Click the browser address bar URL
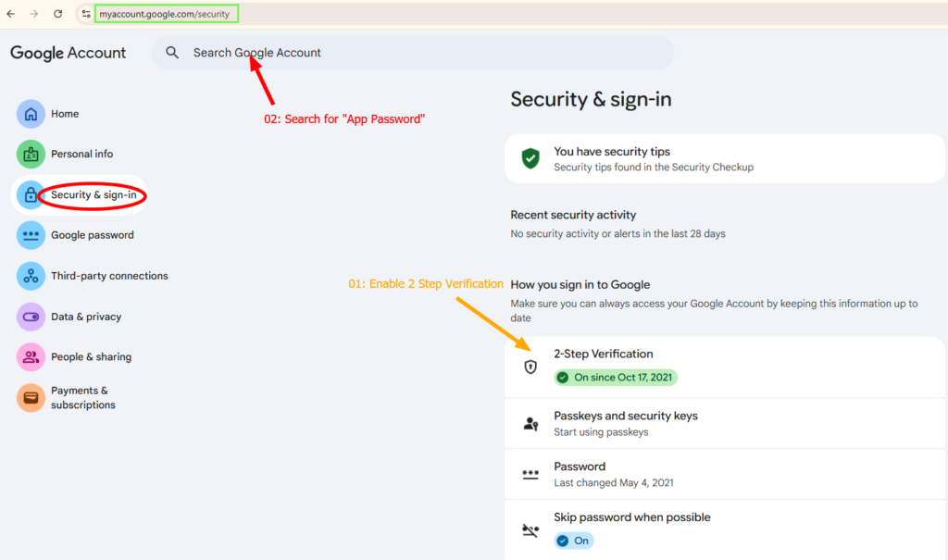948x560 pixels. pos(165,14)
